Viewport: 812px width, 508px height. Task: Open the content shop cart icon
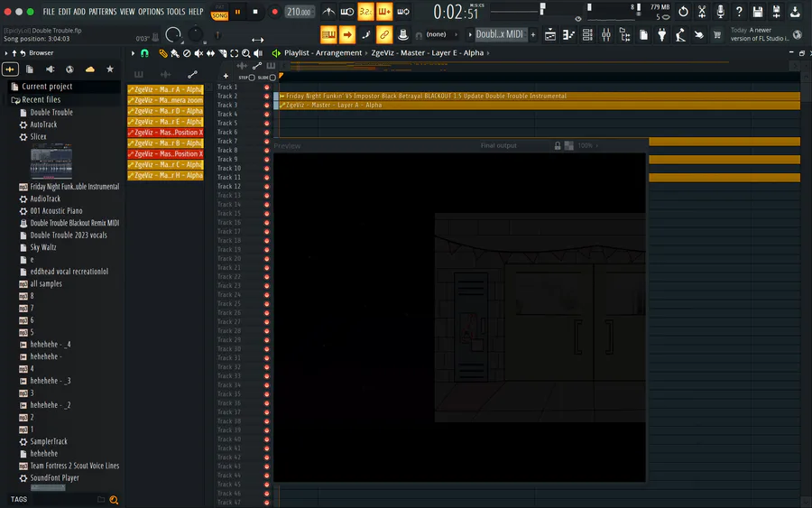click(717, 34)
